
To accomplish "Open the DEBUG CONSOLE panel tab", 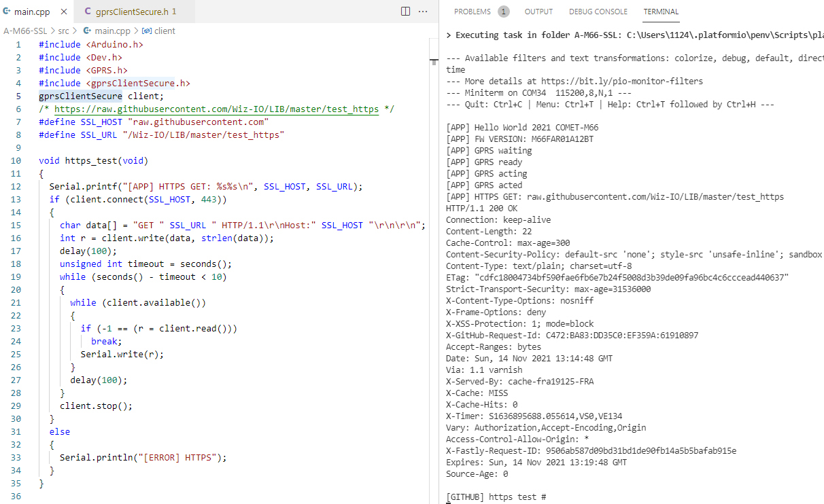I will coord(598,12).
